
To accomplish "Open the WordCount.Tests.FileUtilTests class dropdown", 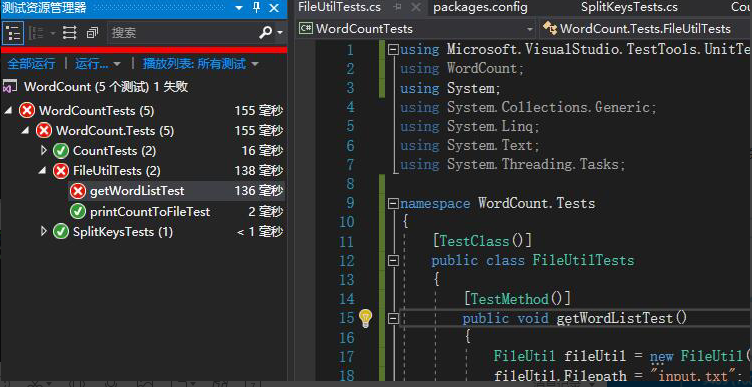I will point(645,29).
